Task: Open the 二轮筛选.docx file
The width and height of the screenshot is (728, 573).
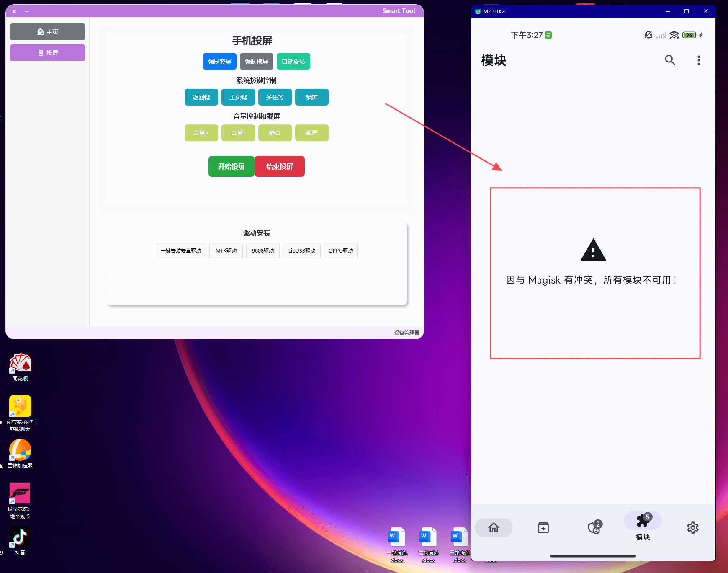Action: pyautogui.click(x=428, y=545)
